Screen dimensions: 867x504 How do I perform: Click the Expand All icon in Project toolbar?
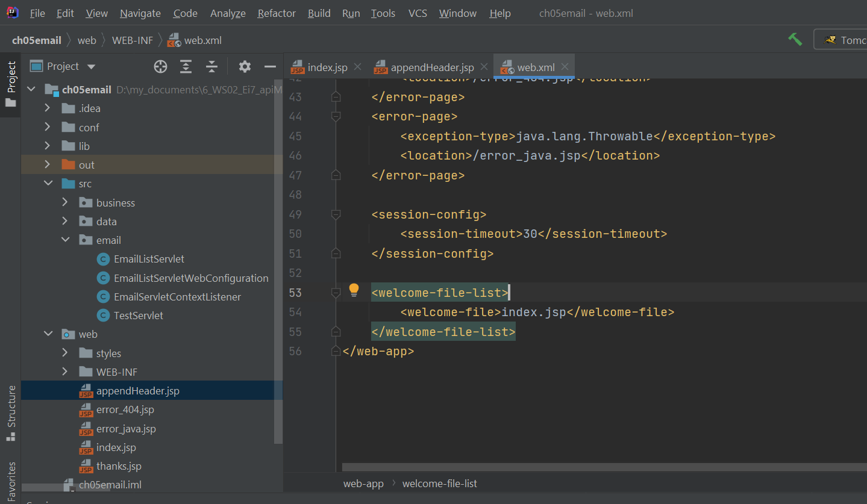tap(186, 66)
